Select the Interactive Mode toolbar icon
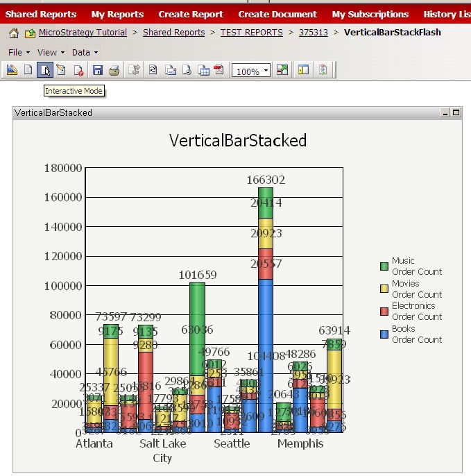Screen dimensions: 471x476 45,70
